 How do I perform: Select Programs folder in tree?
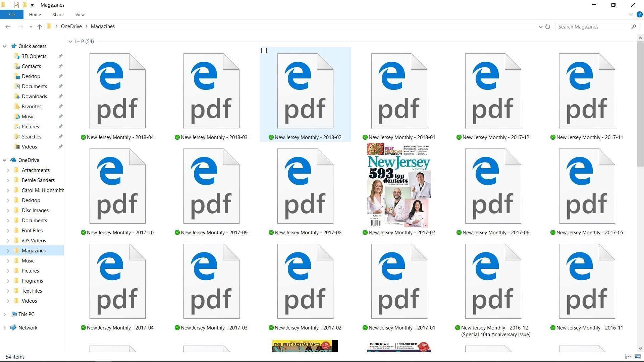pos(32,281)
